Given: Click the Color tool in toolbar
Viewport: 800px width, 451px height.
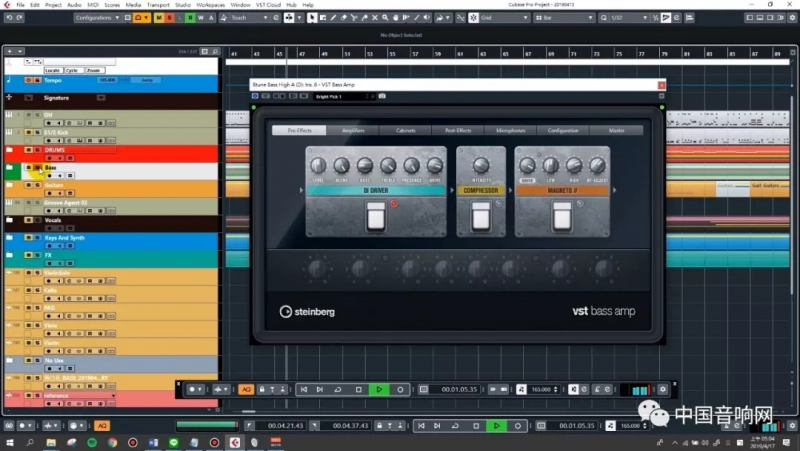Looking at the screenshot, I should (x=440, y=18).
